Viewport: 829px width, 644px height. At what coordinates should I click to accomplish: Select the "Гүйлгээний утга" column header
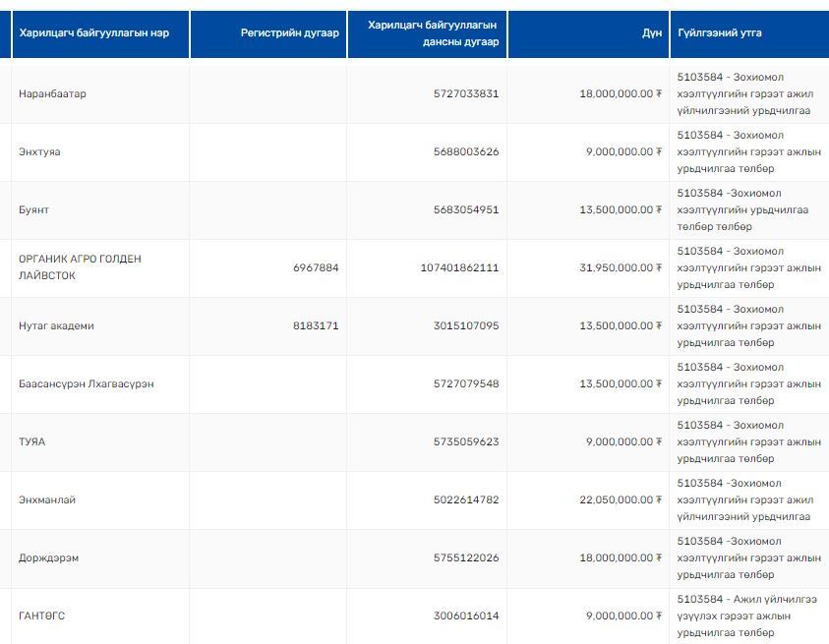[720, 33]
